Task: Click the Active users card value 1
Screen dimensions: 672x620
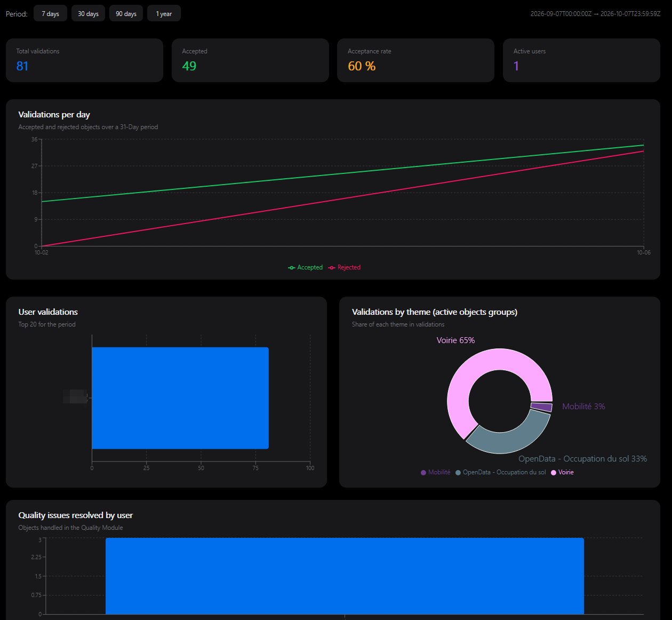Action: [x=516, y=66]
